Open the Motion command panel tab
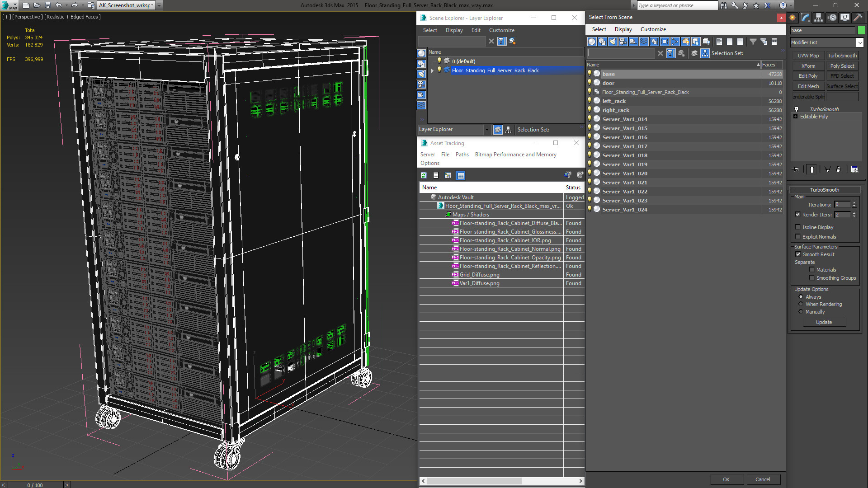This screenshot has width=868, height=488. (832, 18)
